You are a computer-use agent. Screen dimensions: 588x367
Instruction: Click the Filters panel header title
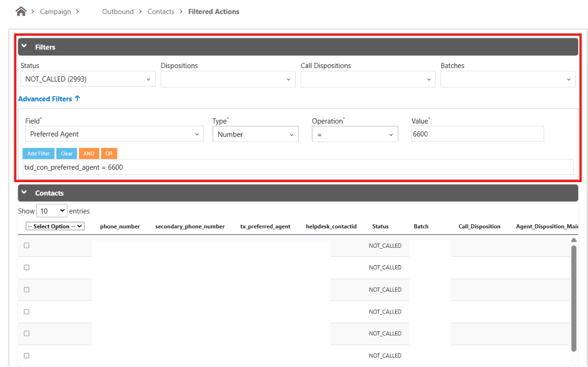pyautogui.click(x=45, y=47)
